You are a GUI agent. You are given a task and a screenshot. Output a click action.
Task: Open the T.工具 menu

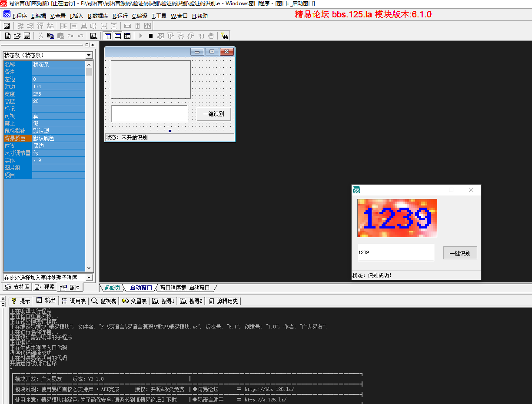pos(159,16)
